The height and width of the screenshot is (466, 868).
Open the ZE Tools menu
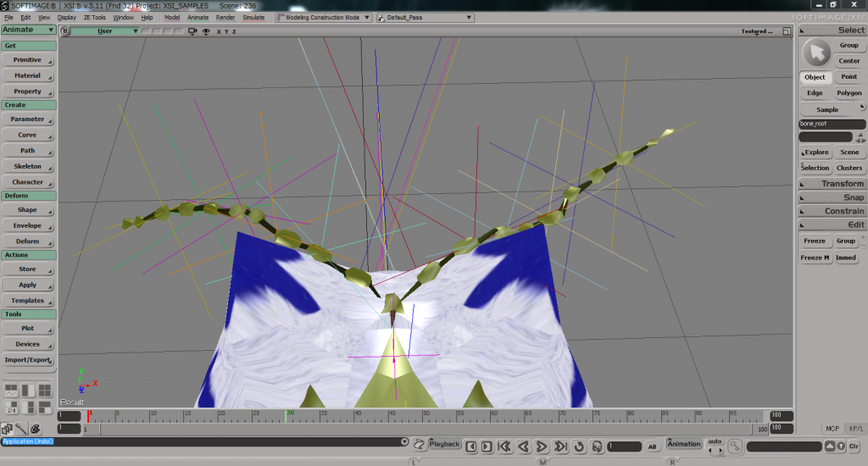pyautogui.click(x=95, y=18)
